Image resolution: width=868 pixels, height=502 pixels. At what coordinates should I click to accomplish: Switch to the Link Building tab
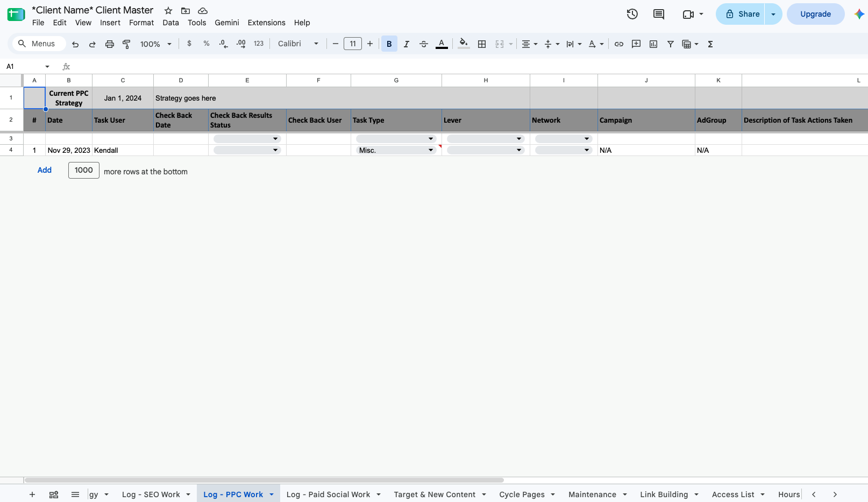664,494
